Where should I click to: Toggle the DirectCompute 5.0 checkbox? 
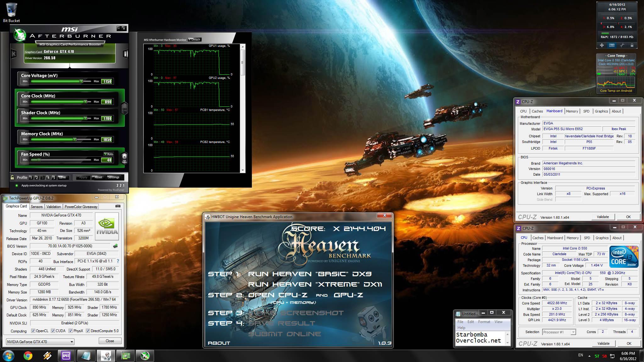(x=88, y=331)
